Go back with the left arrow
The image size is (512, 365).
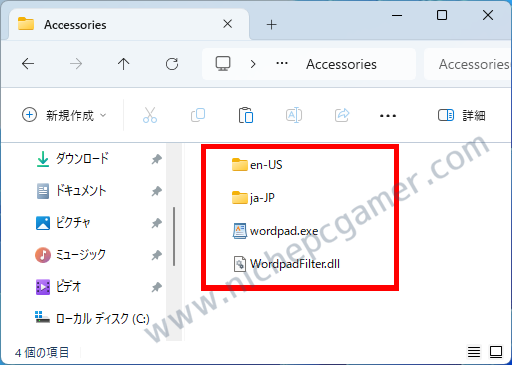pos(28,64)
